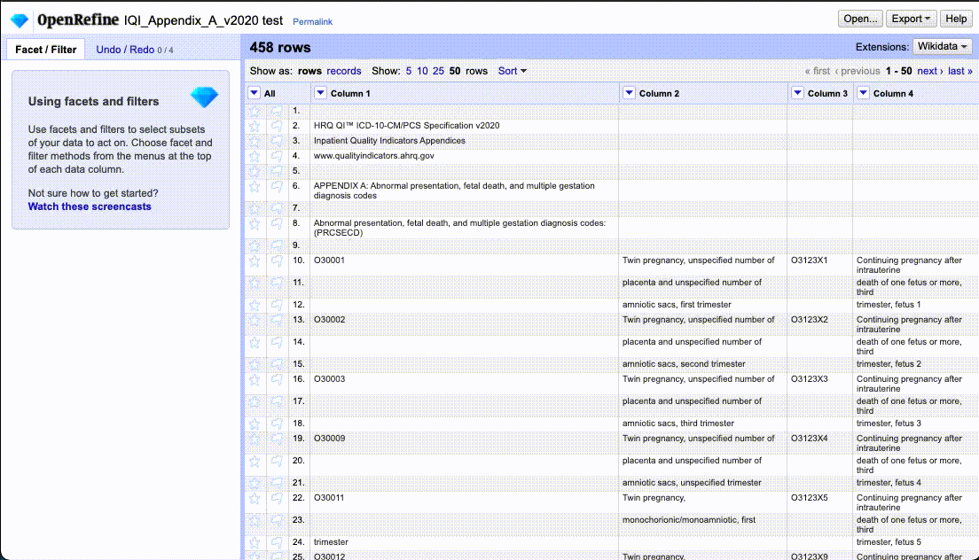Go to the next page of rows
This screenshot has height=560, width=979.
pyautogui.click(x=929, y=71)
